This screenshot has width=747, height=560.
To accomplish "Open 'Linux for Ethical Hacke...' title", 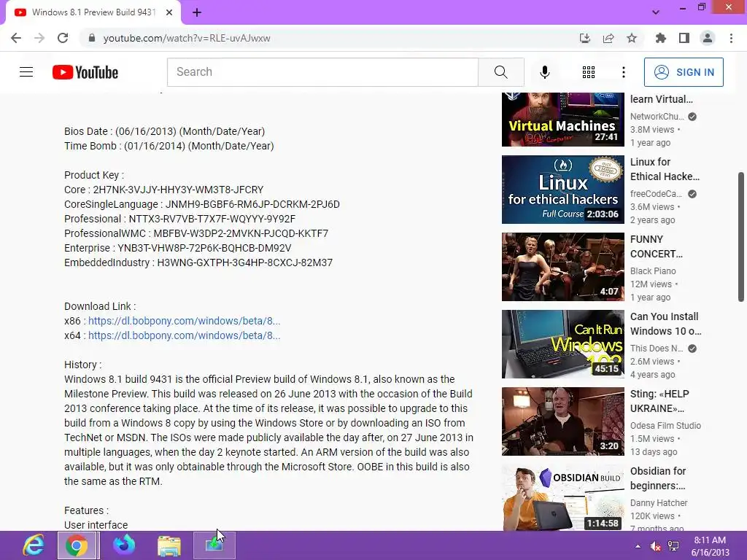I will (665, 169).
